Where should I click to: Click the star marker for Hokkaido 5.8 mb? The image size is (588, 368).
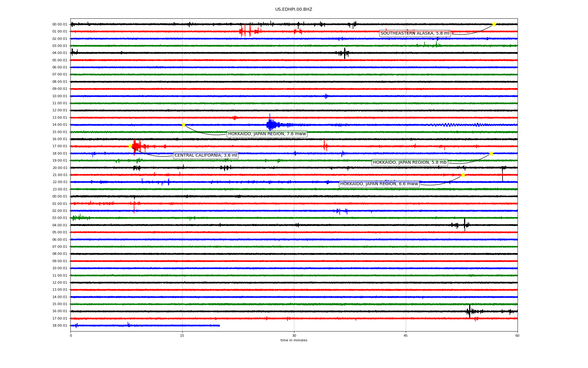coord(491,153)
